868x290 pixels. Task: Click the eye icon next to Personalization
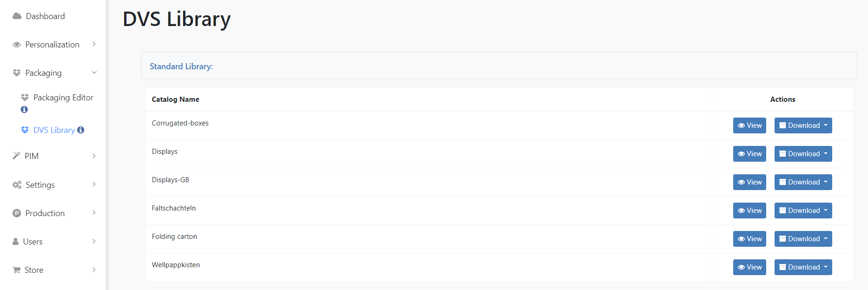[17, 45]
